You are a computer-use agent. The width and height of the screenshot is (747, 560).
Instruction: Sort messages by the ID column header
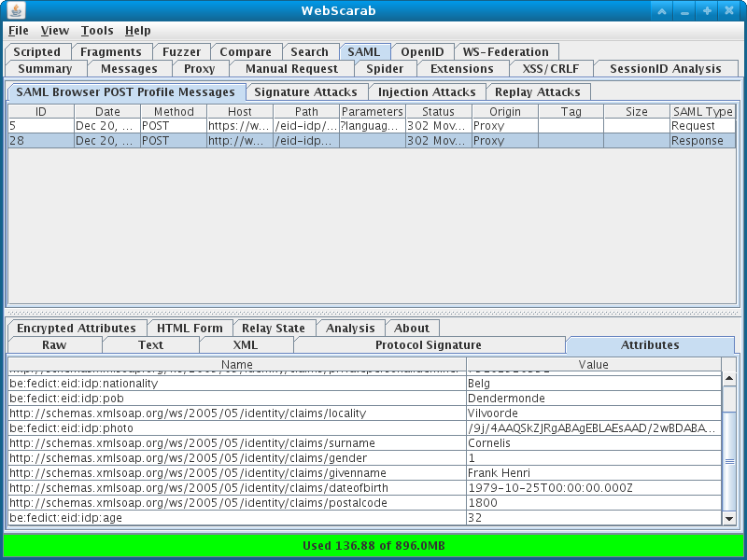pos(41,111)
